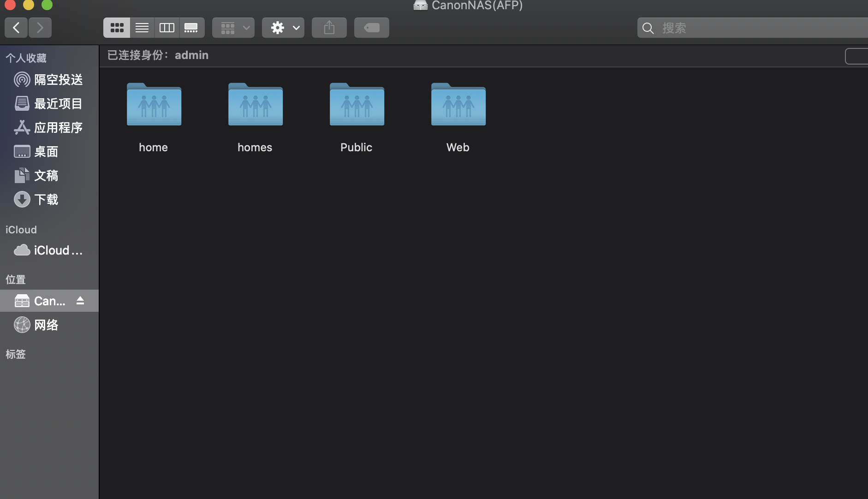Click the forward navigation arrow
Screen dimensions: 868x499
(x=40, y=28)
